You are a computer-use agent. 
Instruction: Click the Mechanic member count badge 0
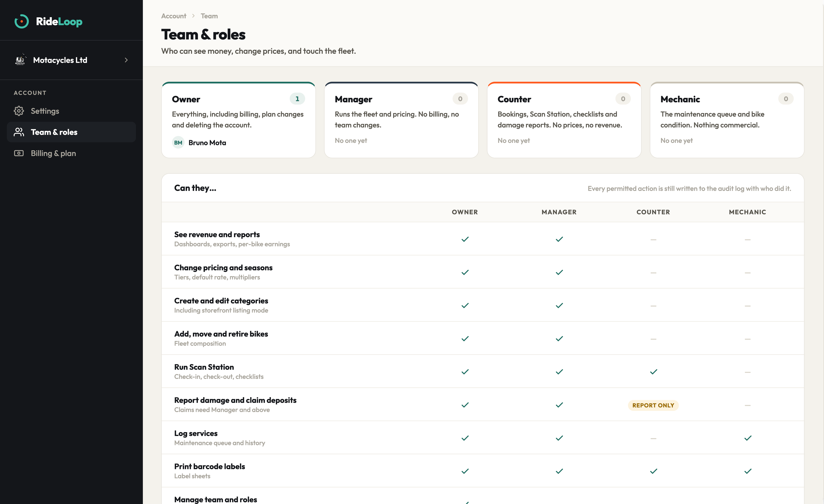(786, 99)
